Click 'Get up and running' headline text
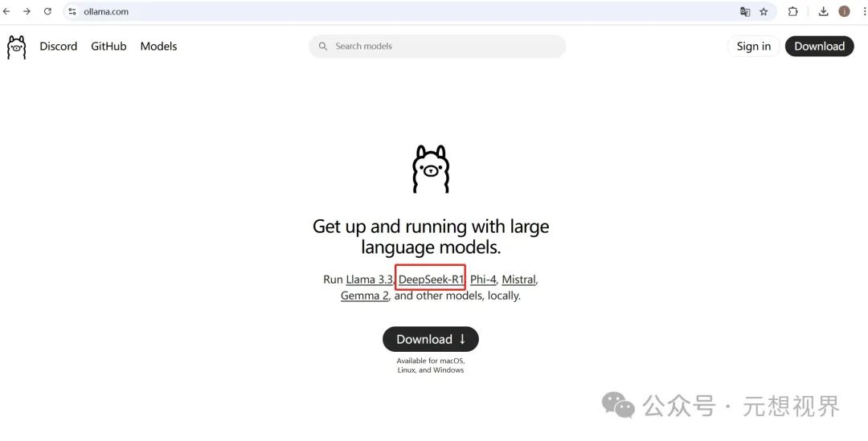 431,237
